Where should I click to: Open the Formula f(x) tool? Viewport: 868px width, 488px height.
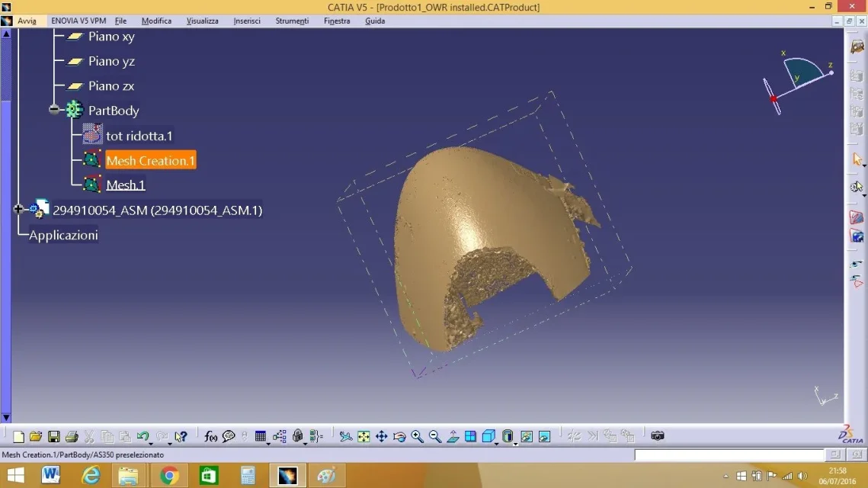tap(210, 436)
